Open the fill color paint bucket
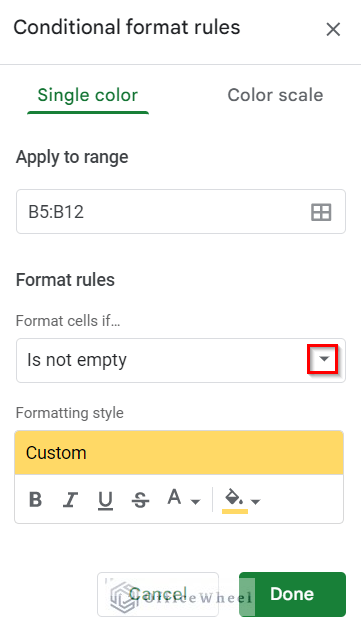Screen dimensions: 361x636 point(234,501)
